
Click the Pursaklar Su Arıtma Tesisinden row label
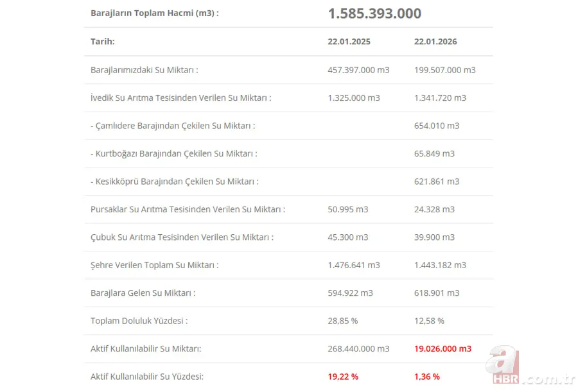[188, 209]
